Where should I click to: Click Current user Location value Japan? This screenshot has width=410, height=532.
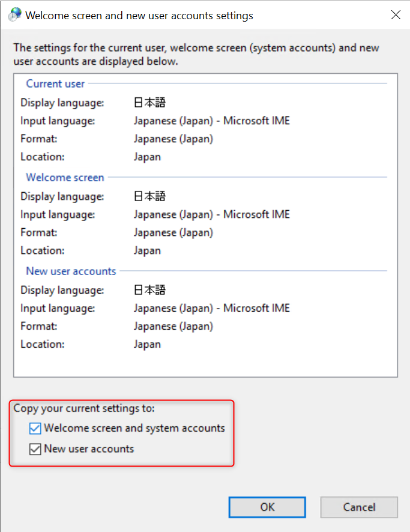147,157
